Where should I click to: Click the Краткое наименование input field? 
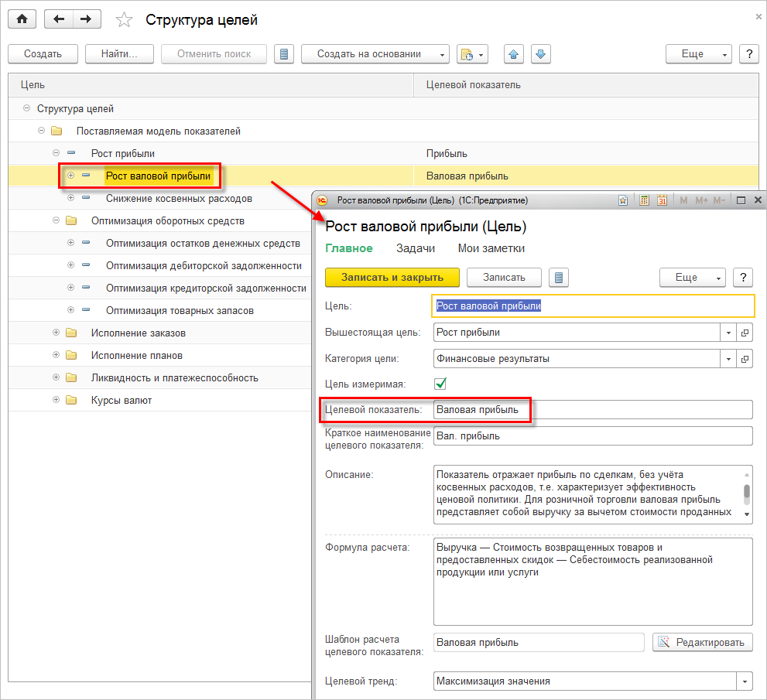[593, 436]
